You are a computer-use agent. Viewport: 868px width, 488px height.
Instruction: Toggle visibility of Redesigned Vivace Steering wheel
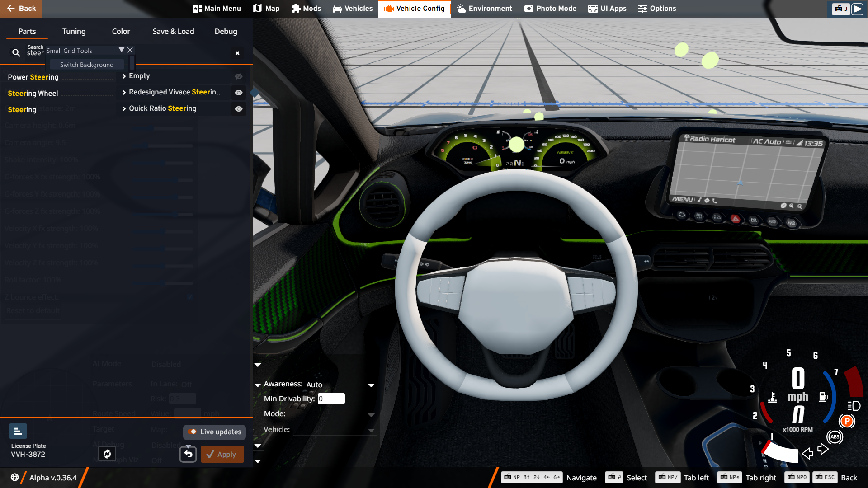click(239, 93)
